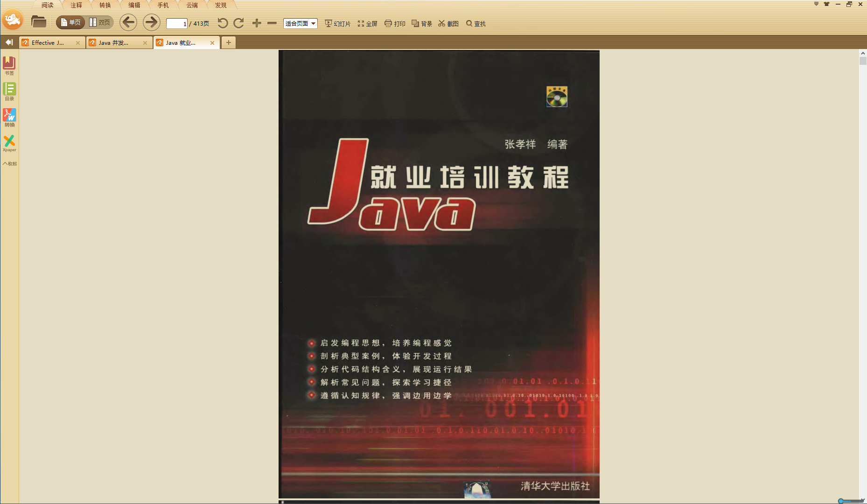Open the bookmarks panel (书签)
This screenshot has height=504, width=867.
9,65
